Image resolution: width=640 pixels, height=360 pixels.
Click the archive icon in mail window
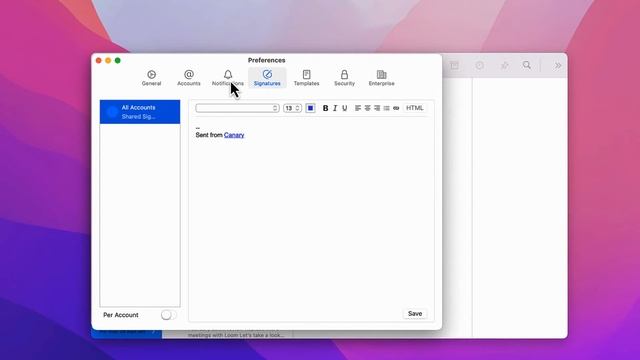(454, 65)
